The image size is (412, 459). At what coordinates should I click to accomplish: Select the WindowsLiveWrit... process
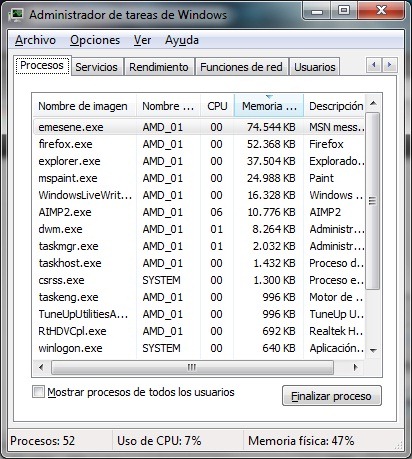tap(199, 195)
